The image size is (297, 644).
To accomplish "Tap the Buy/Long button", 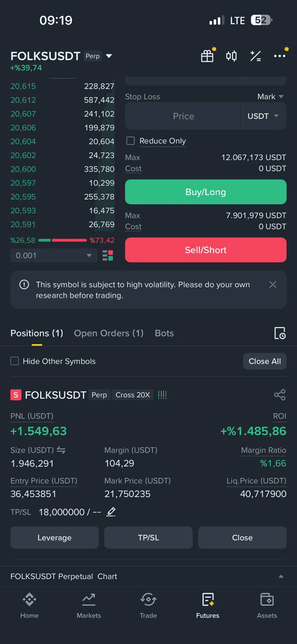I will [205, 192].
